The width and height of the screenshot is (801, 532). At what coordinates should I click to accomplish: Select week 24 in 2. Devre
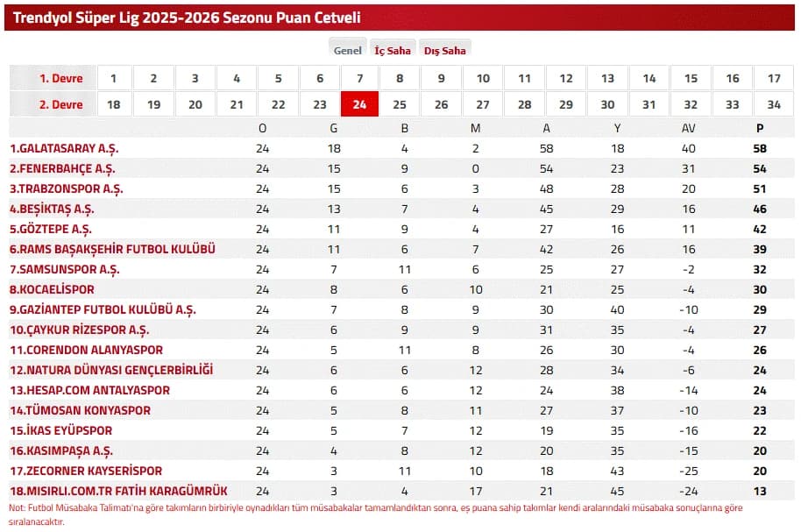(359, 104)
